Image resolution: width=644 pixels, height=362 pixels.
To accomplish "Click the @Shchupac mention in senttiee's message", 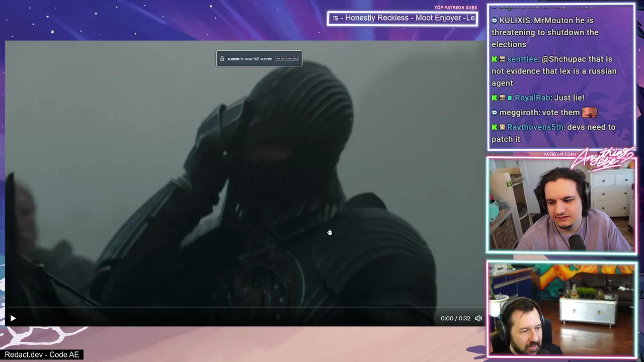I will coord(565,59).
